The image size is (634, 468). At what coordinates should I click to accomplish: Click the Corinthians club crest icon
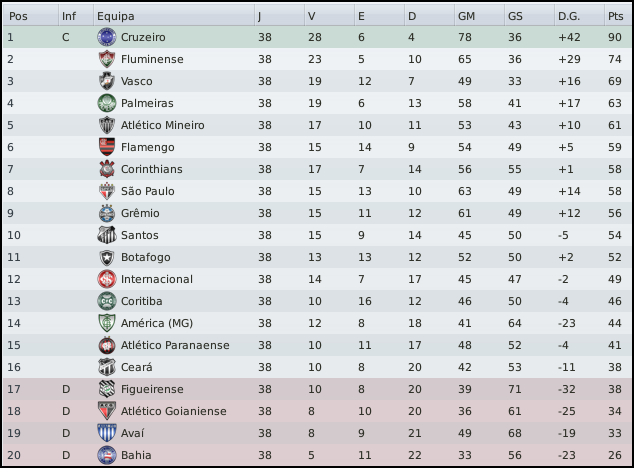pos(106,169)
